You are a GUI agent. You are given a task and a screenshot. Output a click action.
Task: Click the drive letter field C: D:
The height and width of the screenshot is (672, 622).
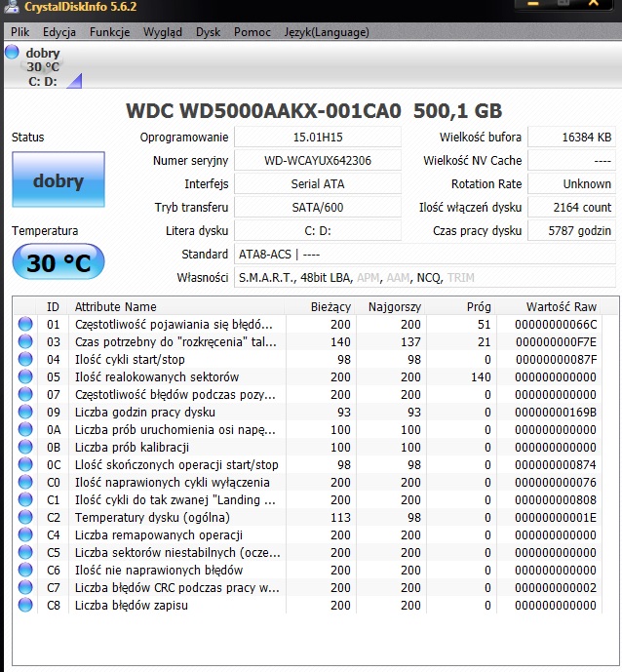point(318,230)
